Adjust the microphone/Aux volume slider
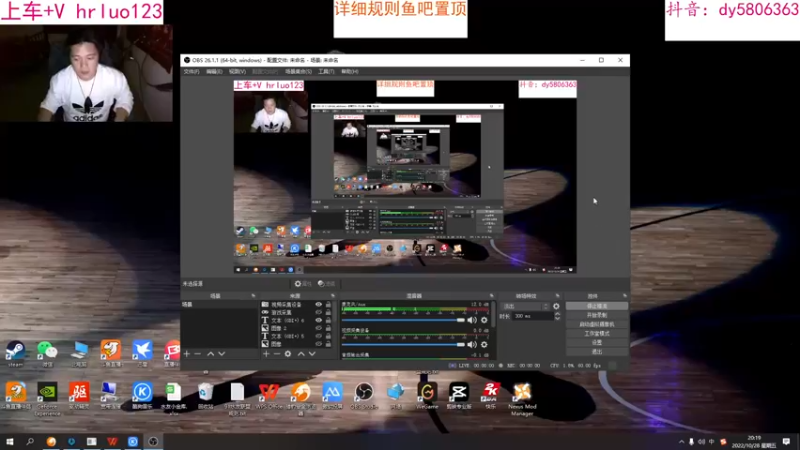 (x=403, y=320)
